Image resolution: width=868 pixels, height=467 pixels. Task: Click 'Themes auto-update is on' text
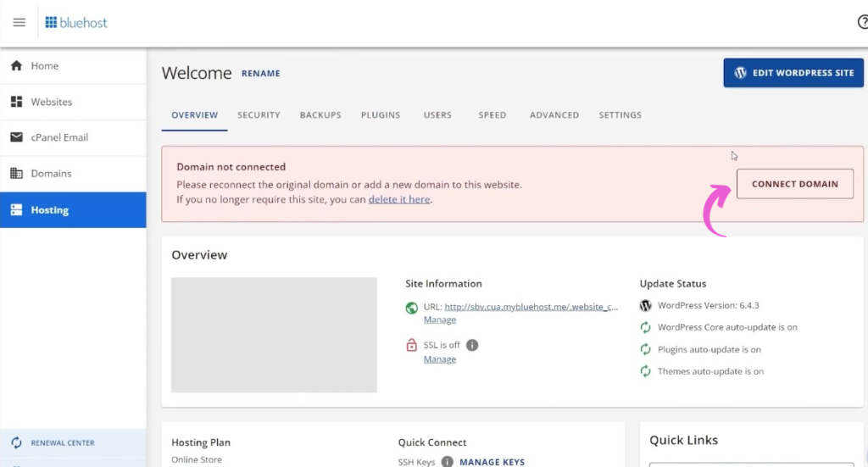[710, 371]
